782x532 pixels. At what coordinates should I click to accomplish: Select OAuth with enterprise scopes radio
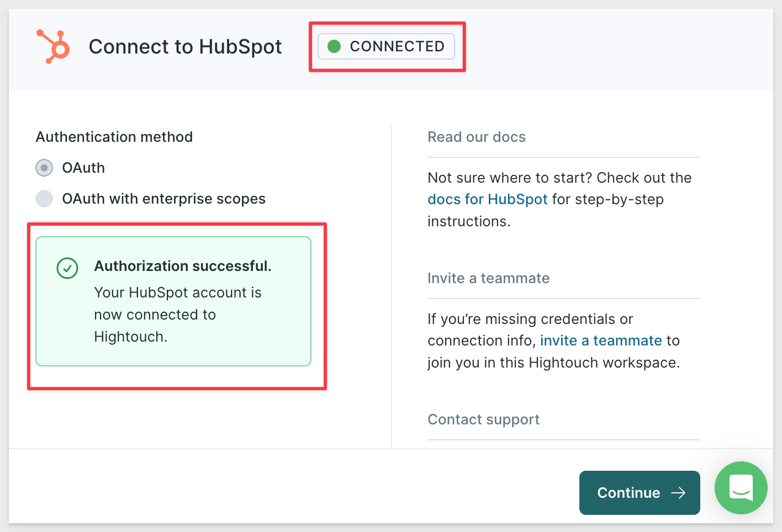[44, 199]
